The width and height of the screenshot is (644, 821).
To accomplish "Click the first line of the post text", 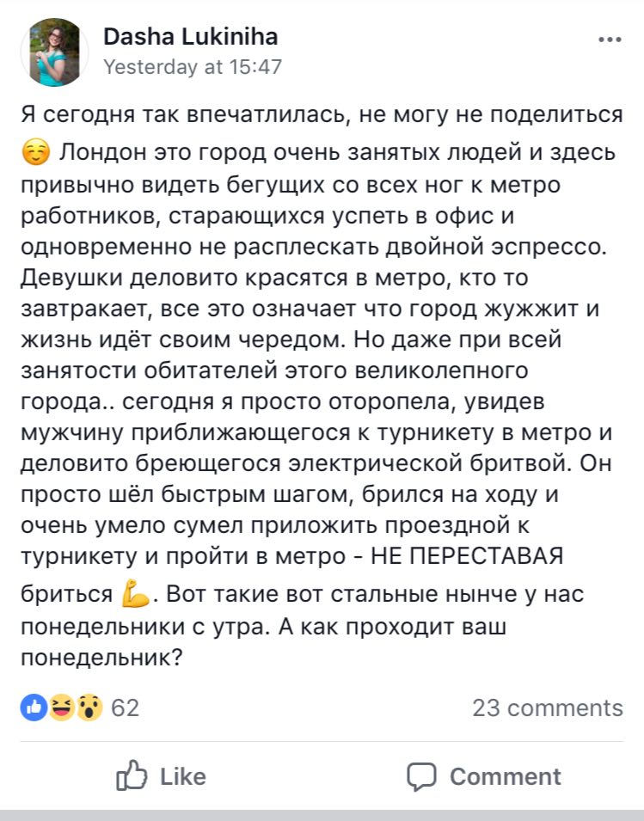I will (320, 114).
